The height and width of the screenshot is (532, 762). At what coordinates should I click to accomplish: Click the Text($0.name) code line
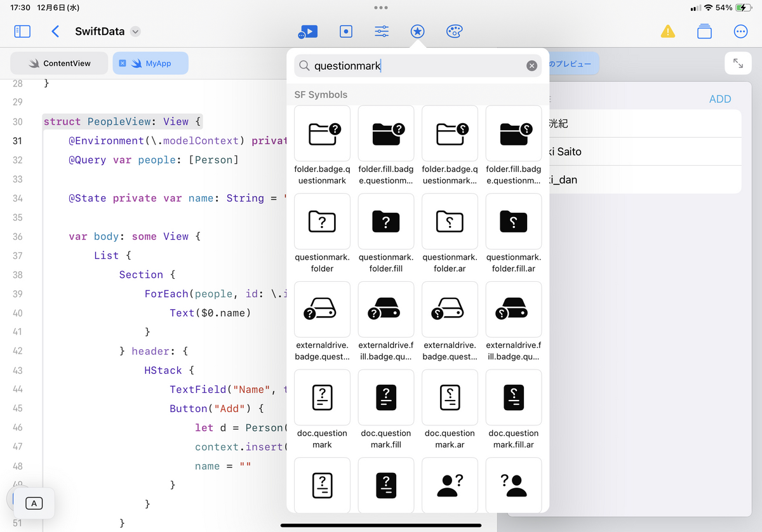(210, 313)
